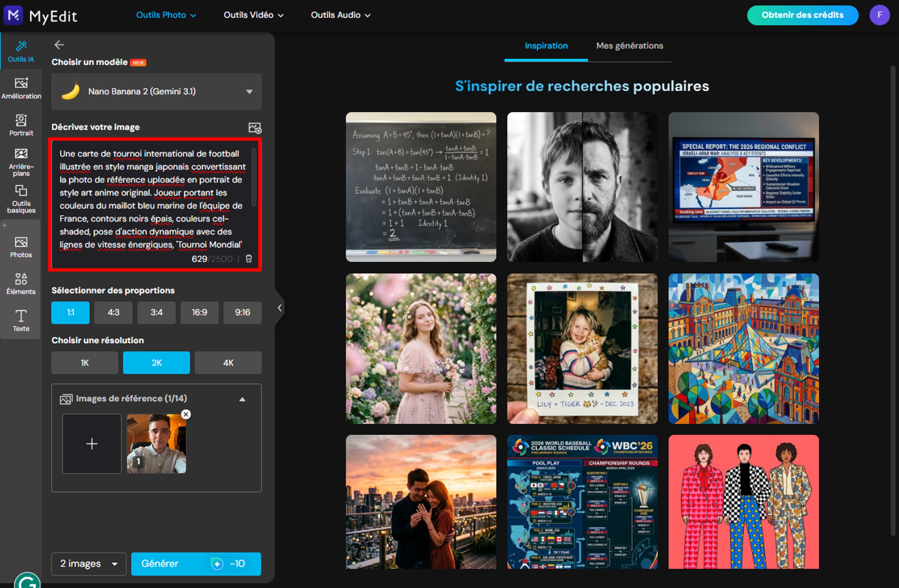The width and height of the screenshot is (899, 588).
Task: Expand the Outils Photo menu
Action: (166, 15)
